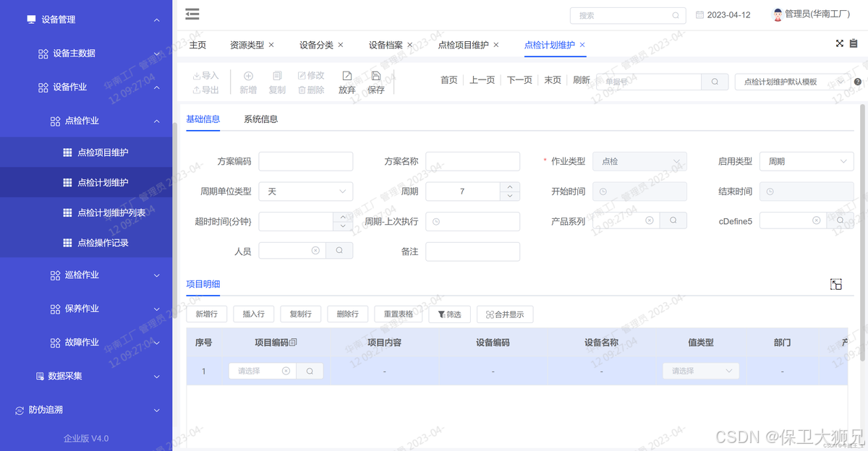The image size is (868, 451).
Task: Click the 删除行 button
Action: click(348, 314)
